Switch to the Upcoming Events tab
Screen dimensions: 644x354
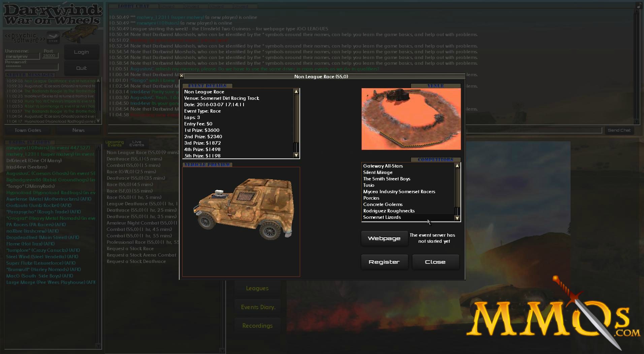115,144
